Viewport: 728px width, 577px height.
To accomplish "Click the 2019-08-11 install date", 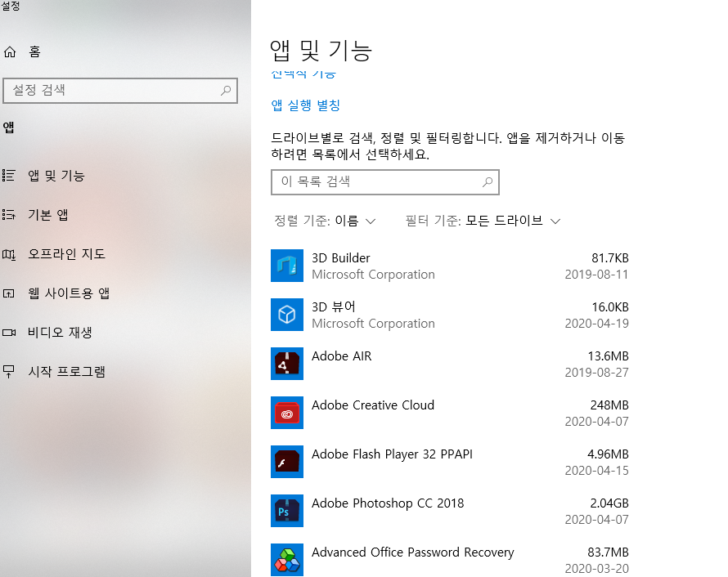I will coord(596,275).
